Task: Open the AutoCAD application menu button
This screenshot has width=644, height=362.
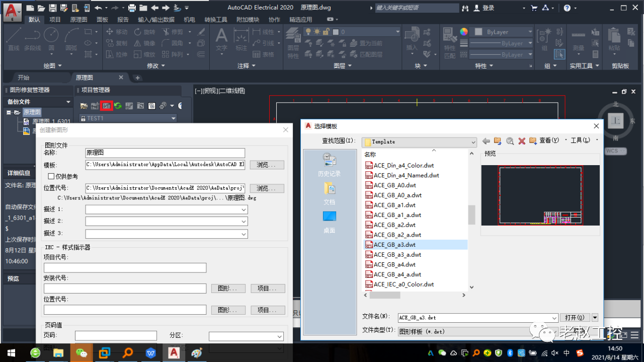Action: 12,12
